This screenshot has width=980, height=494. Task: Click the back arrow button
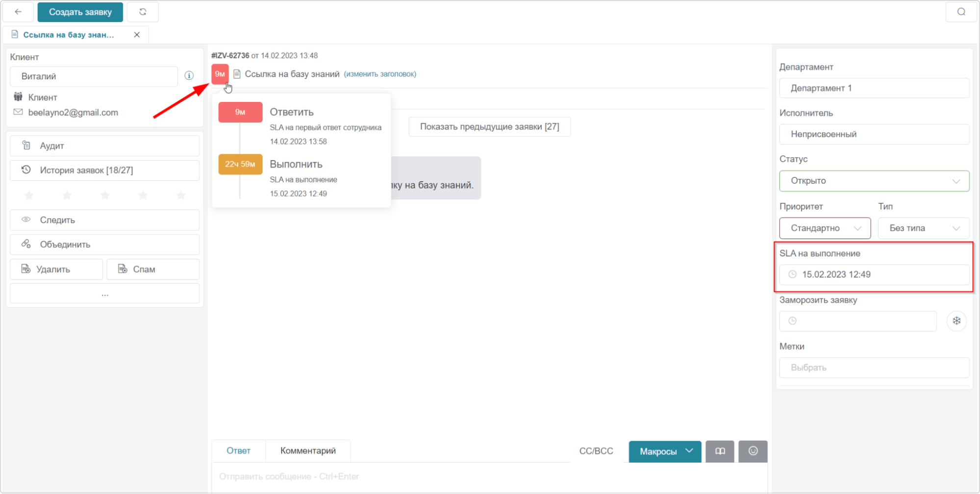[18, 12]
